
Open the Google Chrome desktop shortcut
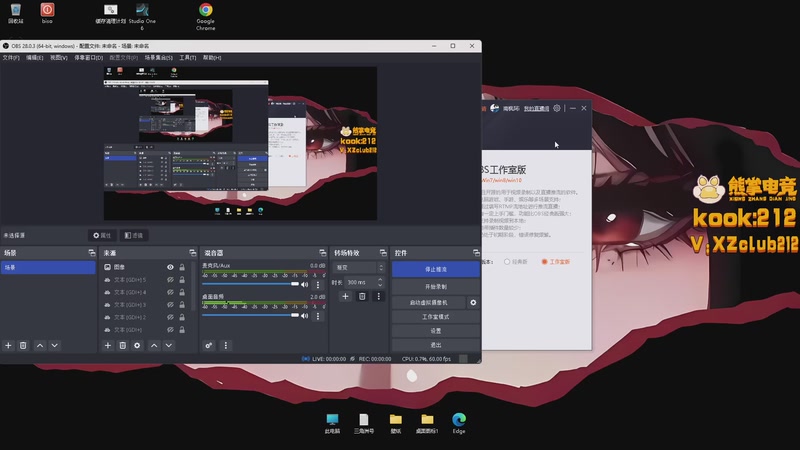coord(206,16)
